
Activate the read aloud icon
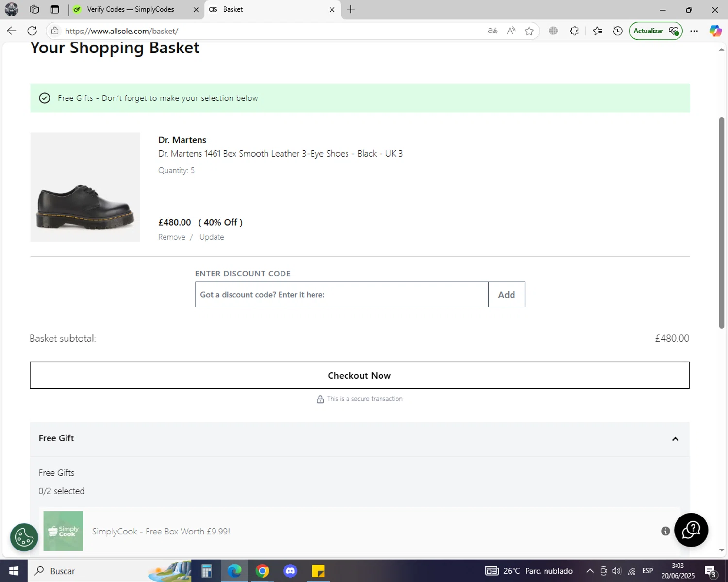pyautogui.click(x=511, y=31)
